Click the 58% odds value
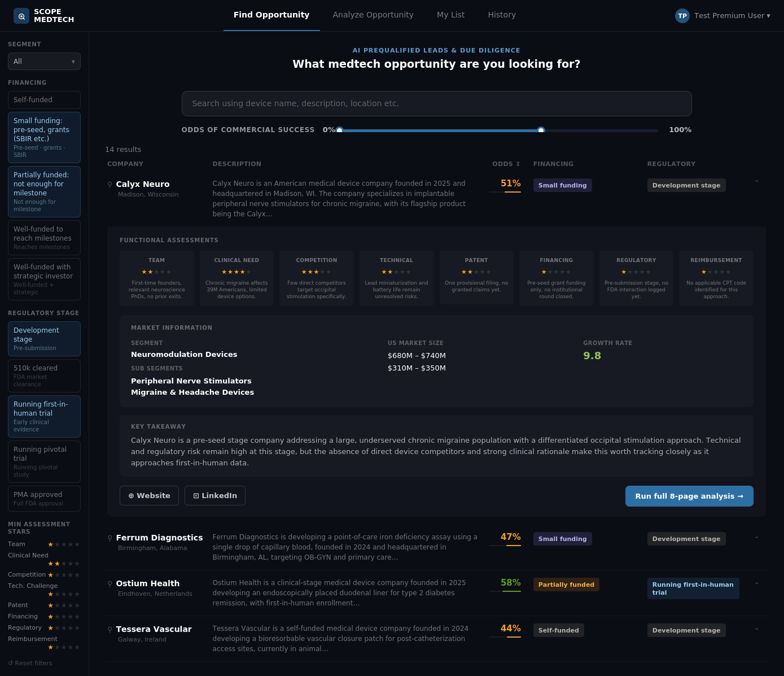The width and height of the screenshot is (784, 676). (x=511, y=583)
